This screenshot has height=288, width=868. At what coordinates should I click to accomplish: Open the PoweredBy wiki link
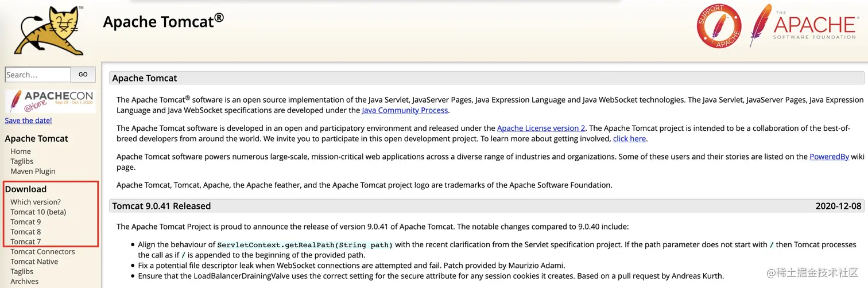[829, 157]
